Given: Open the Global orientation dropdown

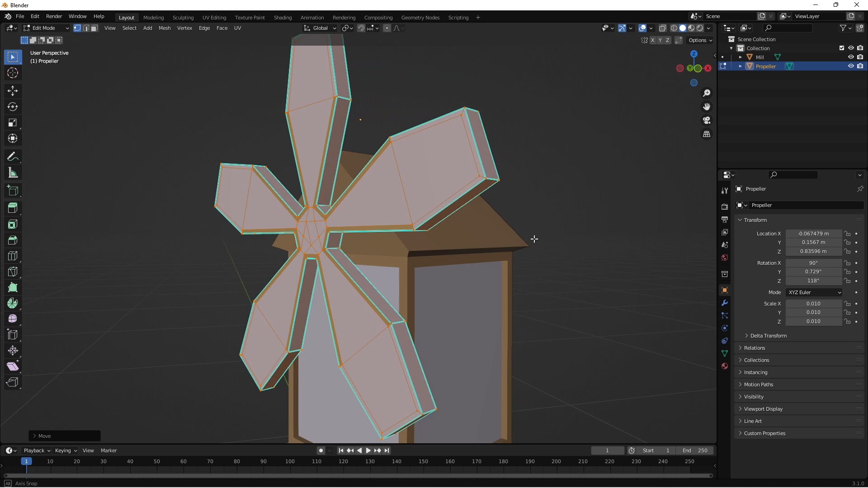Looking at the screenshot, I should [x=320, y=28].
